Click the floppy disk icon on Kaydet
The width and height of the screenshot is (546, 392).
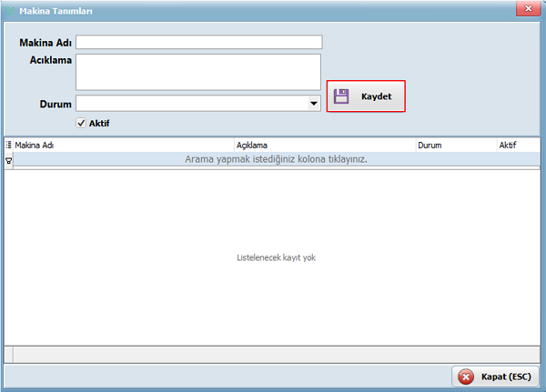(x=341, y=96)
